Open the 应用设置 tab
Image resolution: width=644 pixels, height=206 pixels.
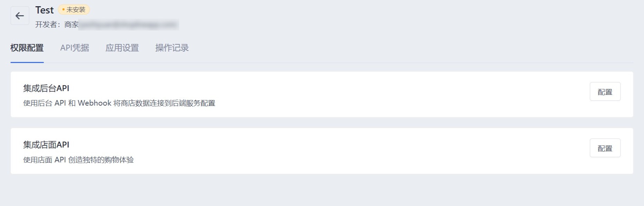[x=122, y=48]
